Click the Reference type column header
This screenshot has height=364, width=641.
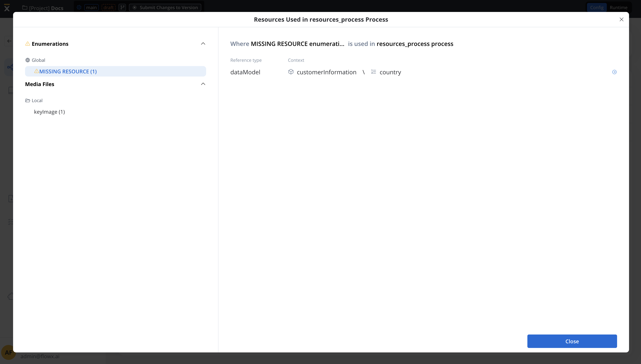[x=246, y=60]
